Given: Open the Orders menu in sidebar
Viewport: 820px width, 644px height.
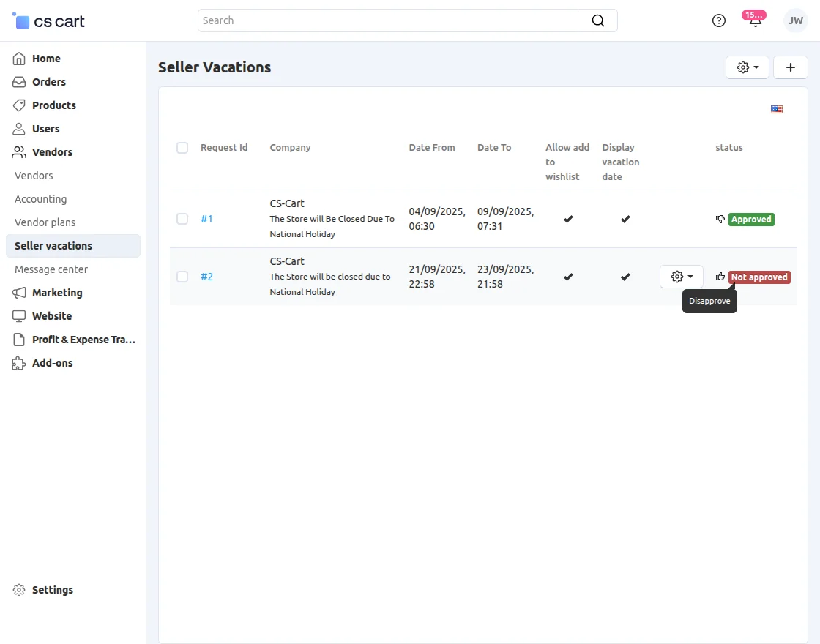Looking at the screenshot, I should [49, 82].
